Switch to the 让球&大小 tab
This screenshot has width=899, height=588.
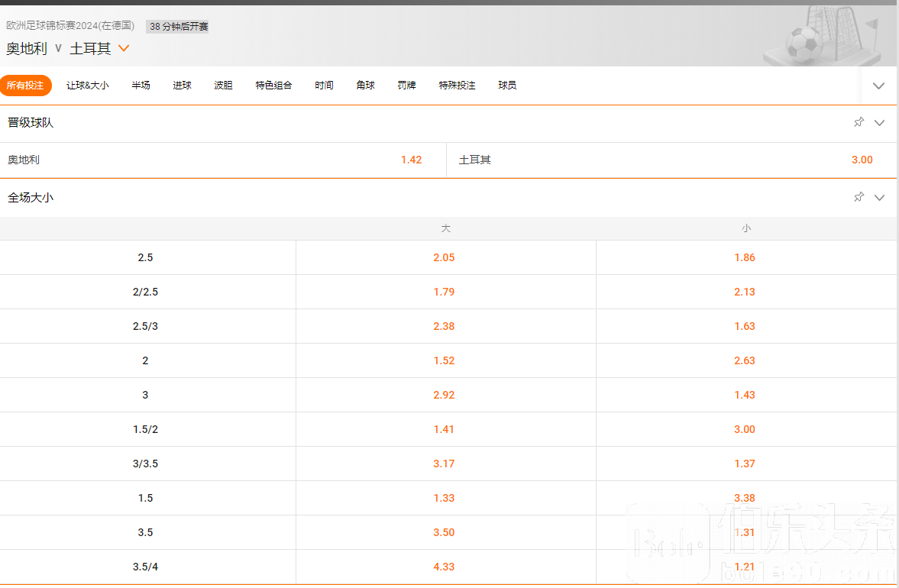pos(87,86)
